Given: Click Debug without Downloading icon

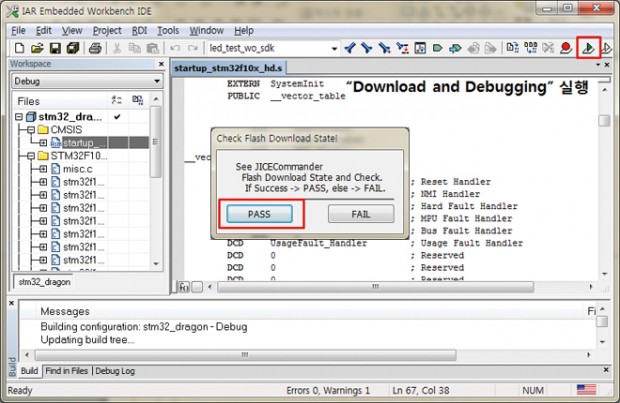Looking at the screenshot, I should [x=606, y=48].
